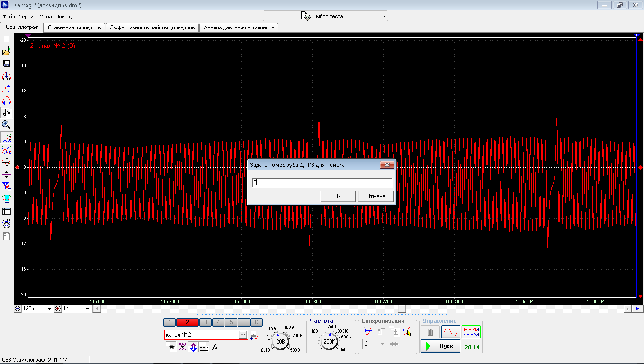Click the minus zoom-out time button
The width and height of the screenshot is (644, 364).
18,309
